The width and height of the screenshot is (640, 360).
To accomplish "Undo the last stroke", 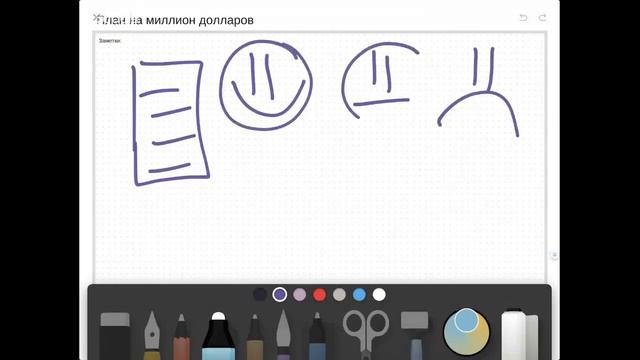I will [x=523, y=18].
